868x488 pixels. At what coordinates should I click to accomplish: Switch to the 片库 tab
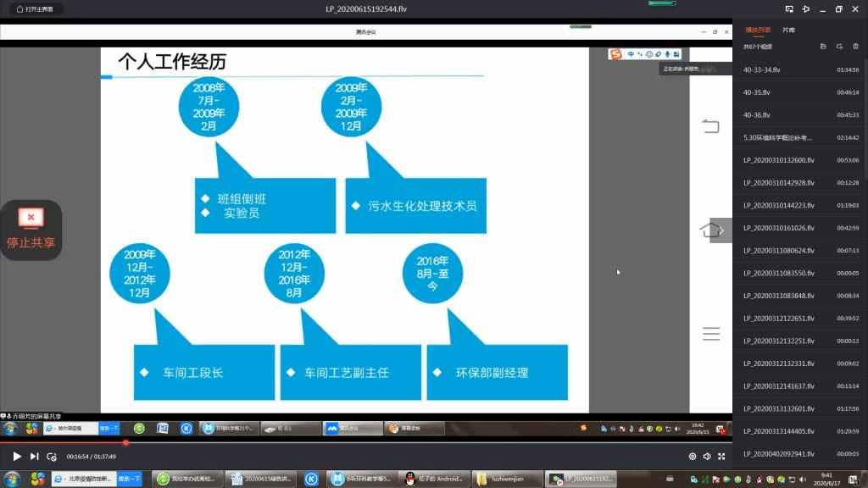coord(788,30)
